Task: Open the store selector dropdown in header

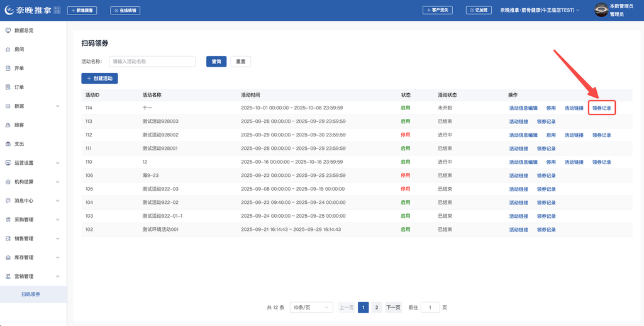Action: point(540,11)
